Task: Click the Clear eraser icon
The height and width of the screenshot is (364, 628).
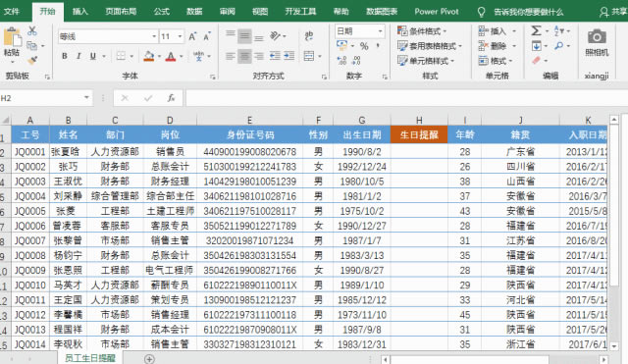Action: (x=536, y=61)
